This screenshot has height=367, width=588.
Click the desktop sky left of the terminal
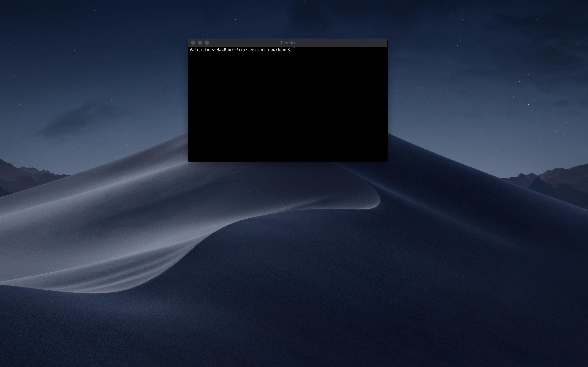[97, 73]
